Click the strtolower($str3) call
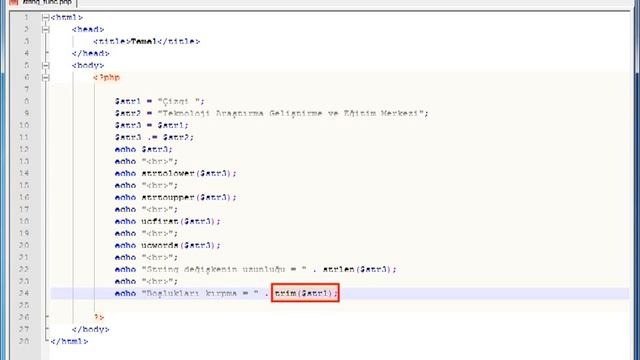The width and height of the screenshot is (640, 360). click(189, 173)
